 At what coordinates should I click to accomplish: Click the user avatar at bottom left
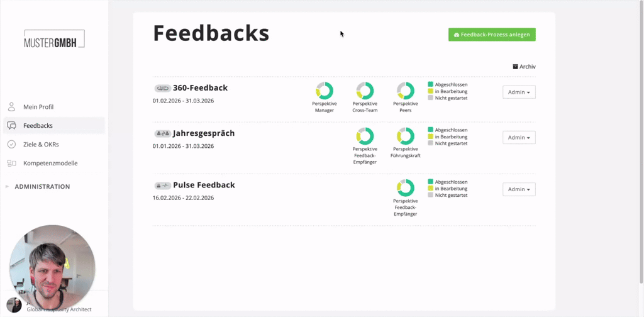coord(14,305)
